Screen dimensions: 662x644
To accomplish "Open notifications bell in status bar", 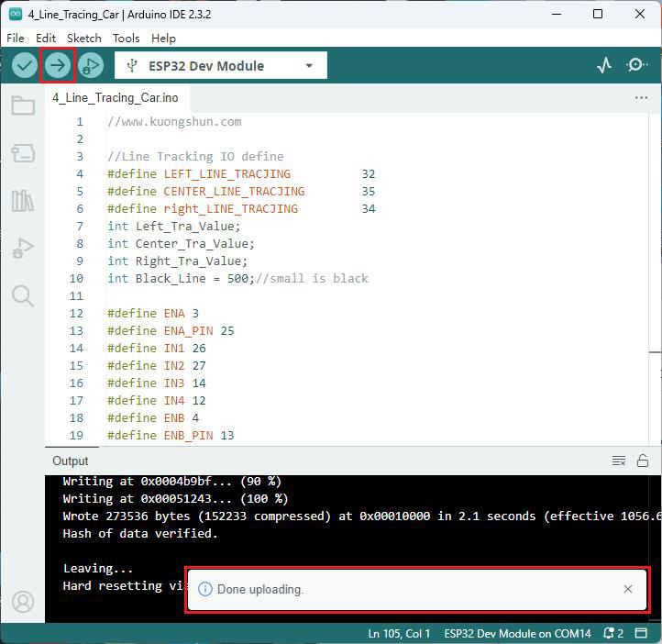I will 612,633.
